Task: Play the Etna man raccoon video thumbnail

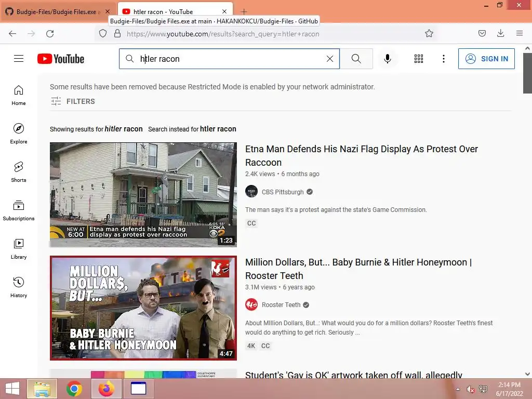Action: [x=143, y=195]
